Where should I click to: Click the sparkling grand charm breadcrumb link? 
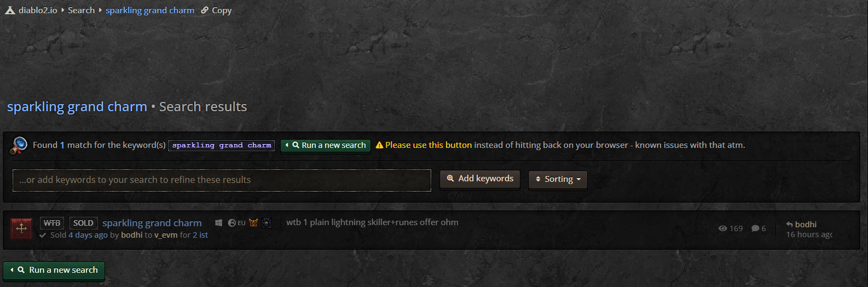point(150,10)
